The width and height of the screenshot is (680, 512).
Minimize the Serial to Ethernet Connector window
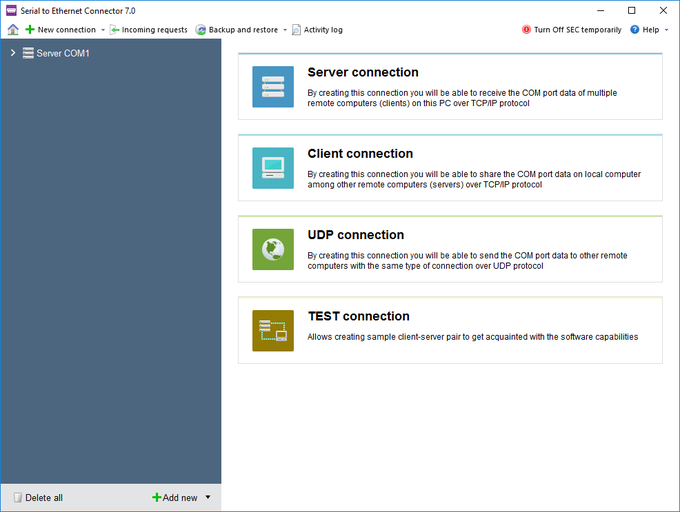tap(601, 10)
